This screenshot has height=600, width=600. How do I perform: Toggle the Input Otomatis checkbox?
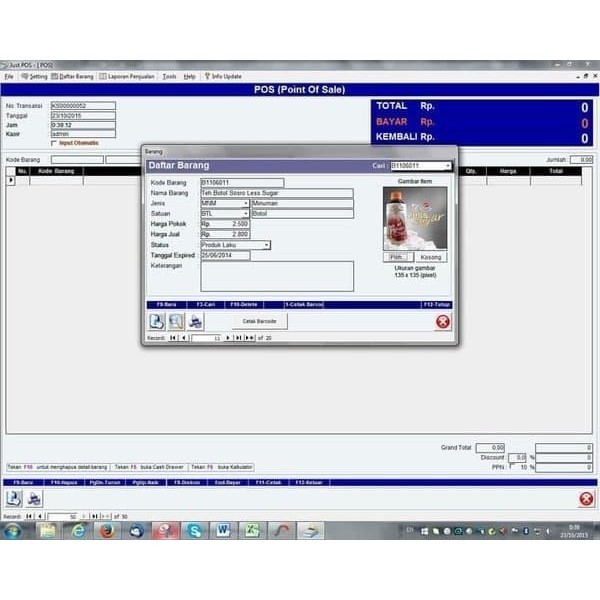(x=54, y=143)
